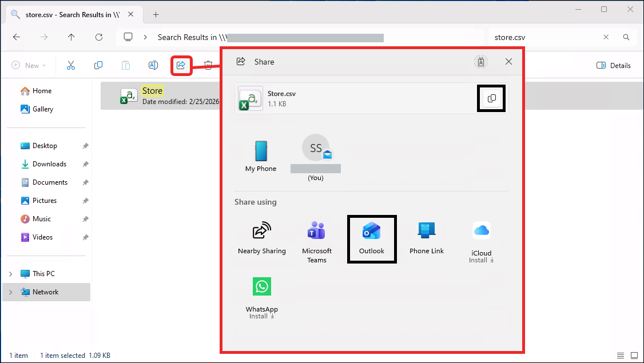
Task: Open the contacts icon in Share header
Action: 481,62
